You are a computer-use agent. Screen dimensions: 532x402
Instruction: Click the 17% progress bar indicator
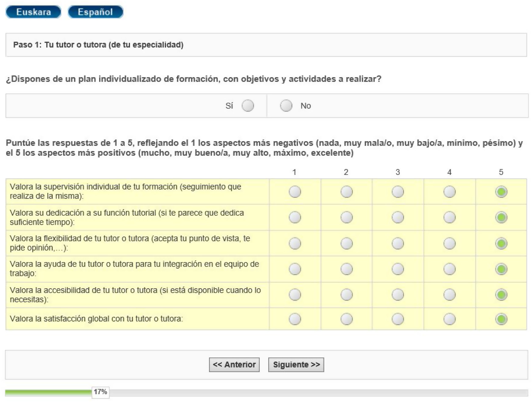point(100,392)
